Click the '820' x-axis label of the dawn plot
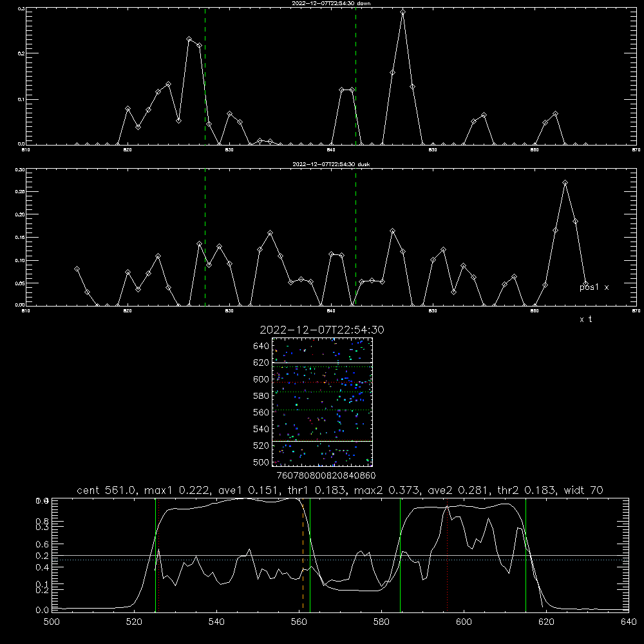The image size is (644, 644). click(128, 150)
